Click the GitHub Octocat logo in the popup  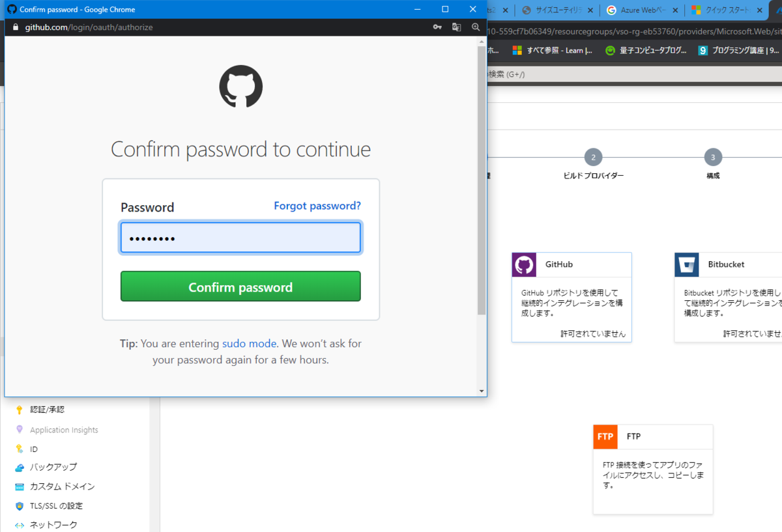tap(240, 86)
